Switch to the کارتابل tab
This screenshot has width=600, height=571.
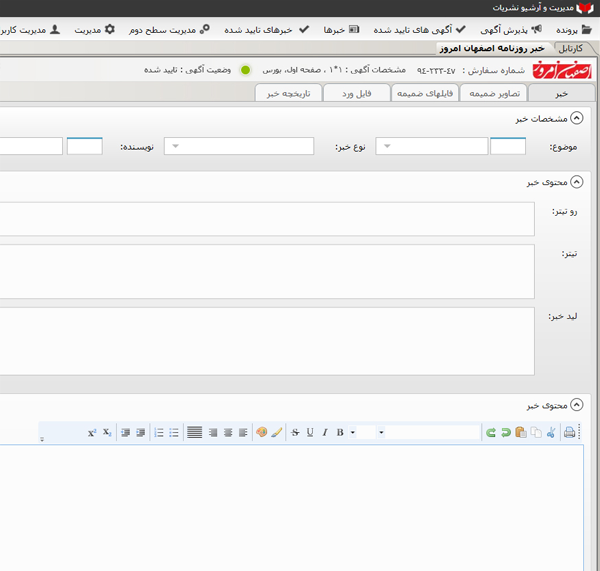[571, 48]
